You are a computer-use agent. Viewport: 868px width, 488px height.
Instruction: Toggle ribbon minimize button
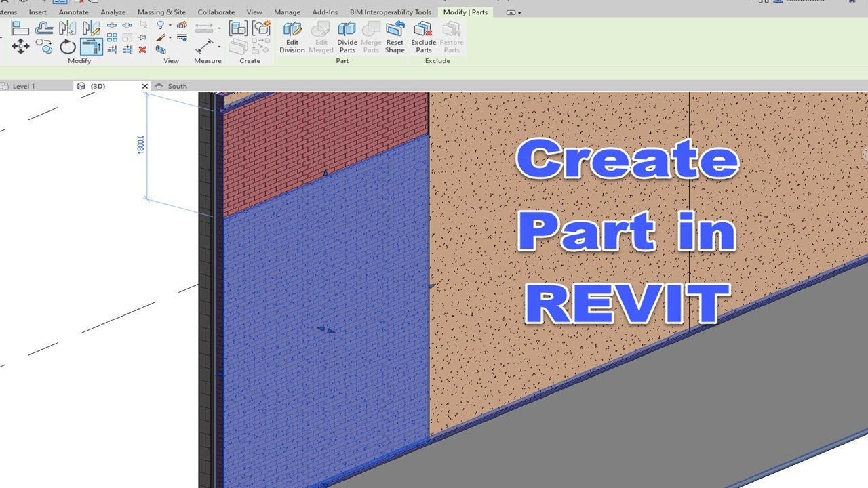tap(511, 12)
